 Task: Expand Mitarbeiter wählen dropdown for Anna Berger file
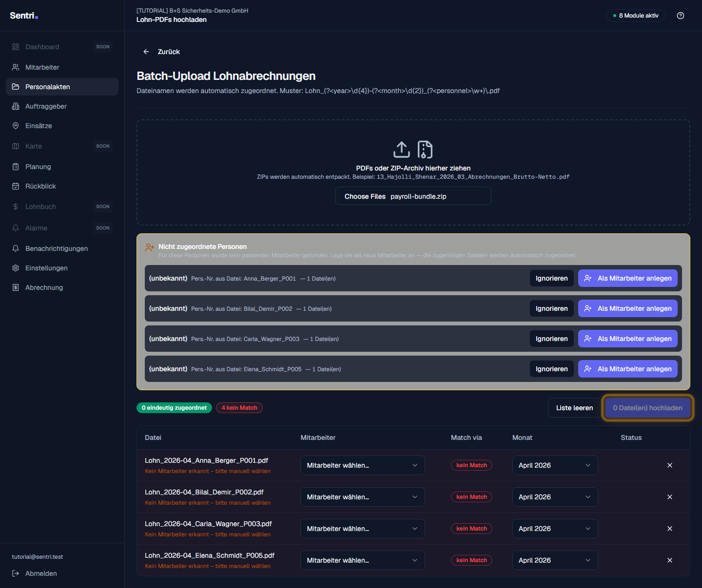(x=362, y=465)
